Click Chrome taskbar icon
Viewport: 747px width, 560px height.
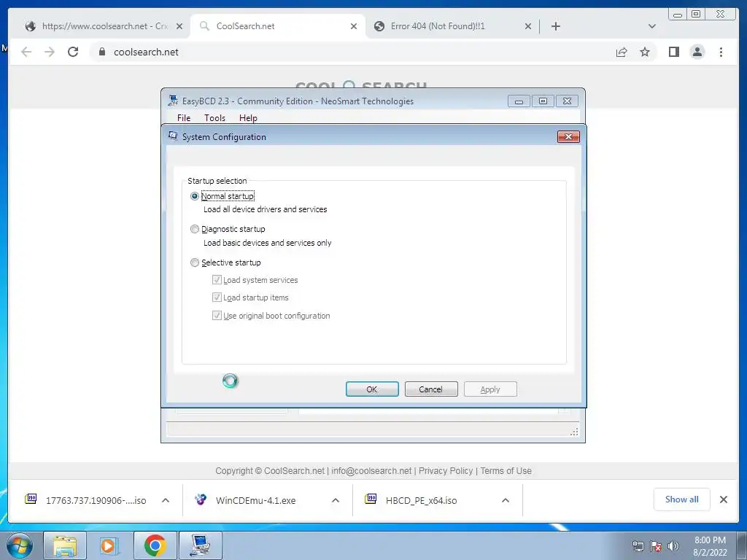tap(155, 545)
